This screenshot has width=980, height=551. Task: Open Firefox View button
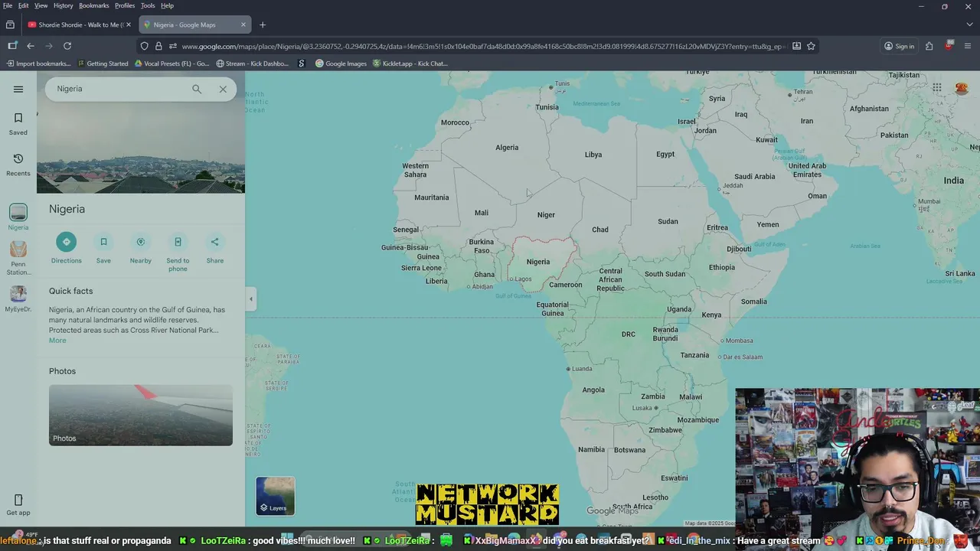pyautogui.click(x=10, y=24)
